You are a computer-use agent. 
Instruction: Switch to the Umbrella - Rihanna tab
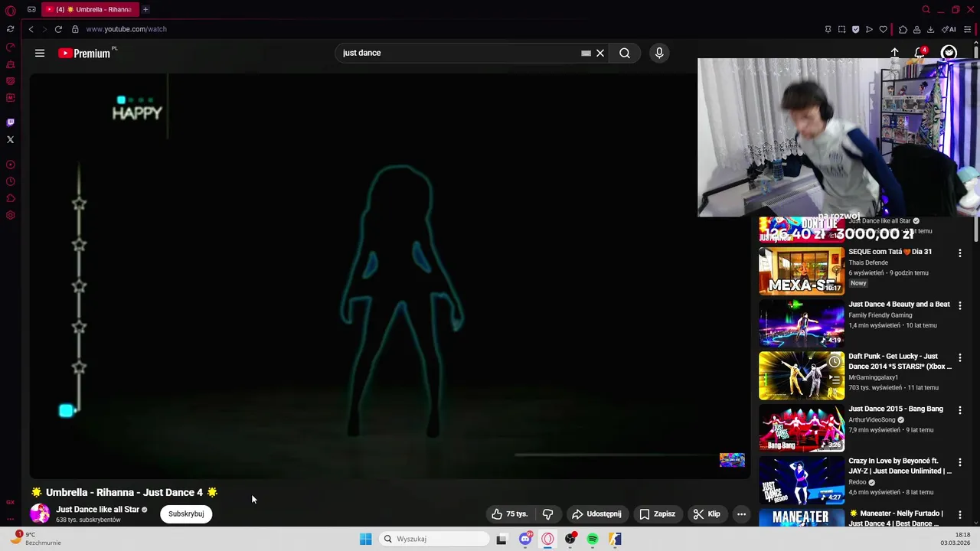click(90, 9)
